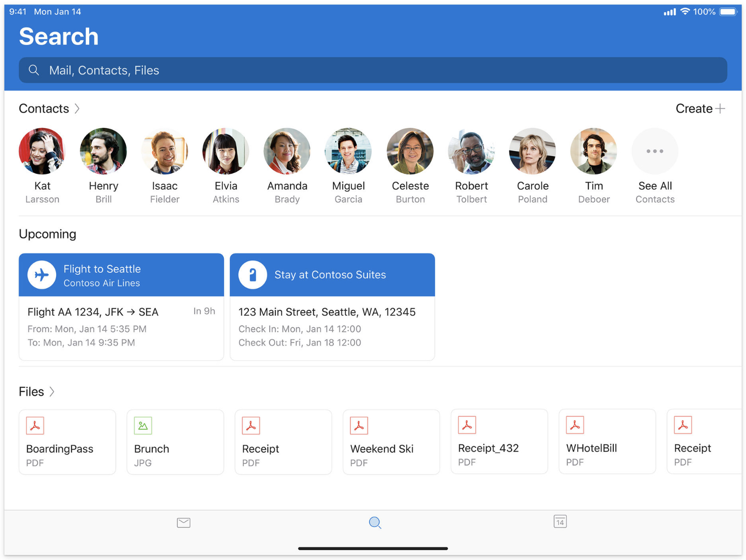The image size is (746, 560).
Task: Open the WHotelBill PDF file
Action: (607, 441)
